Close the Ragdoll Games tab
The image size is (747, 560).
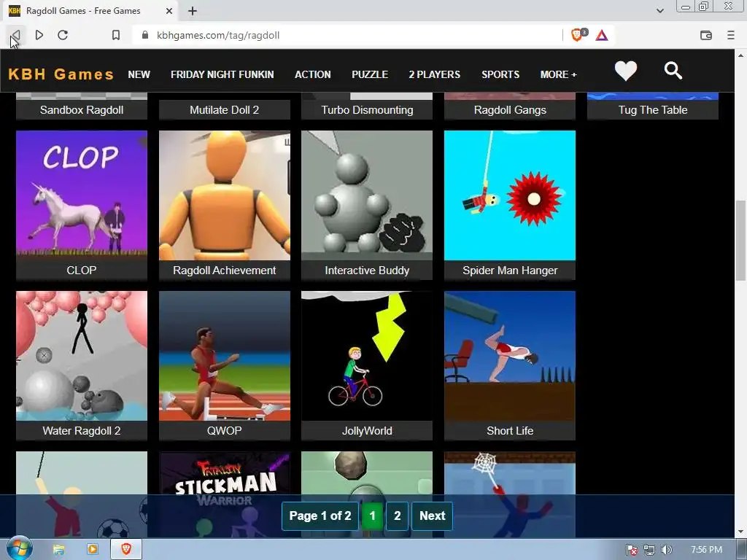(169, 10)
